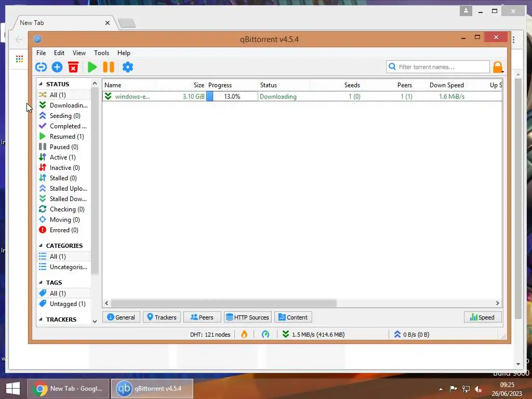Open the File menu

[x=41, y=53]
